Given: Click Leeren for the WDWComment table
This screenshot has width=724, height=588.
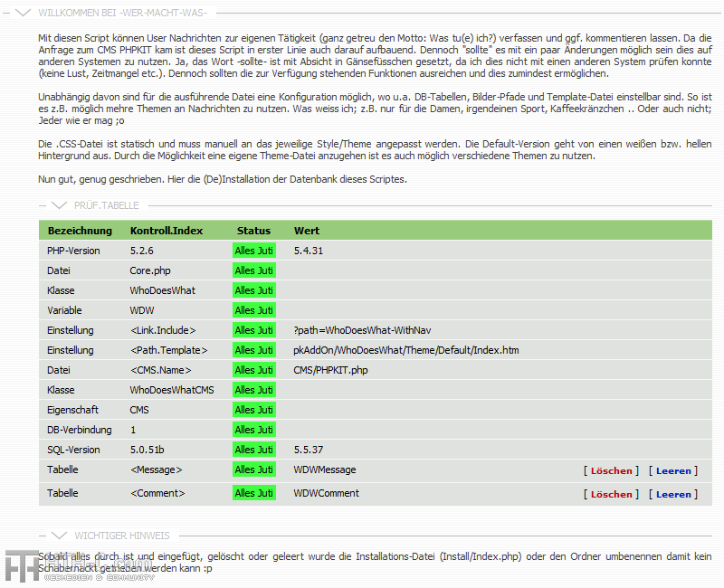Looking at the screenshot, I should (x=673, y=494).
